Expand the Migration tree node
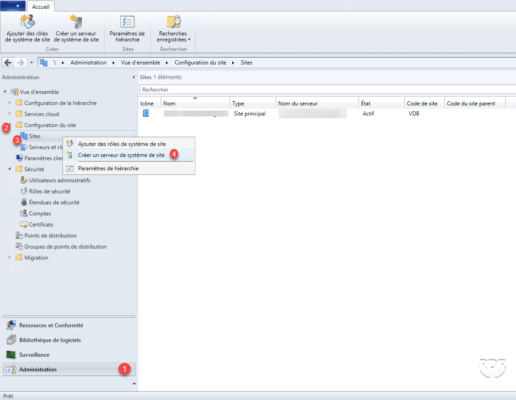 pyautogui.click(x=10, y=257)
